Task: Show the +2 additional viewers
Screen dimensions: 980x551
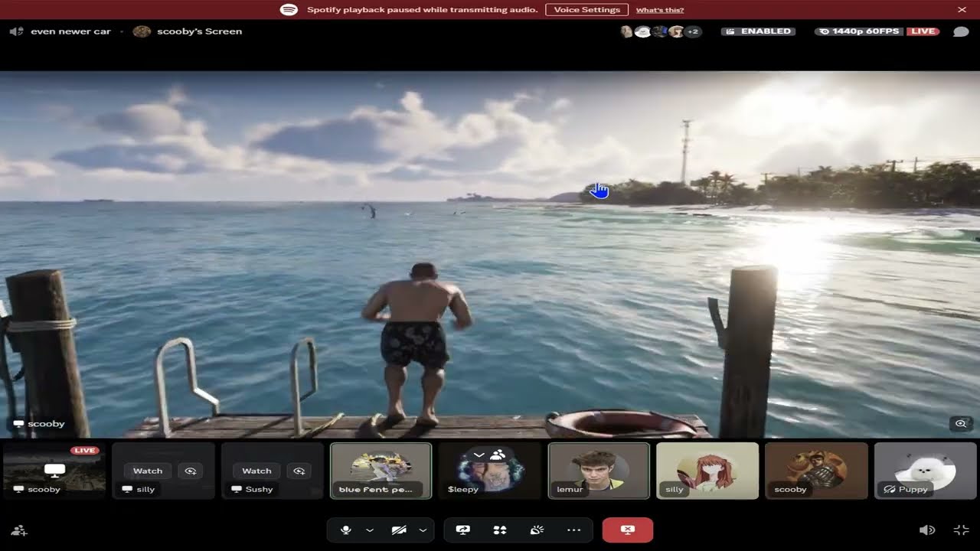Action: (x=692, y=31)
